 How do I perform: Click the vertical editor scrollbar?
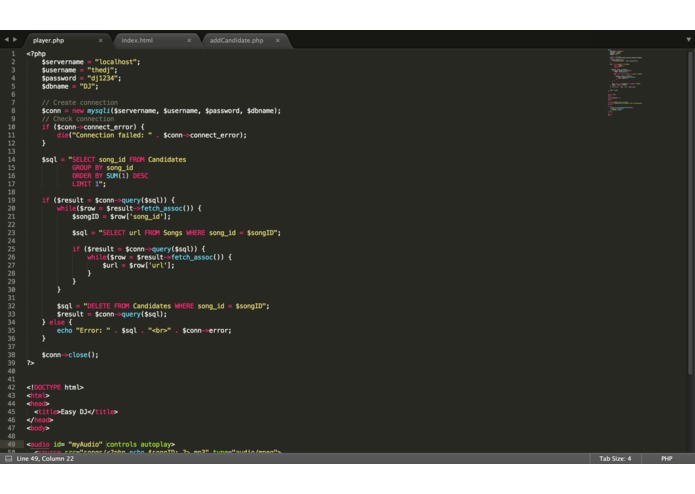point(690,213)
